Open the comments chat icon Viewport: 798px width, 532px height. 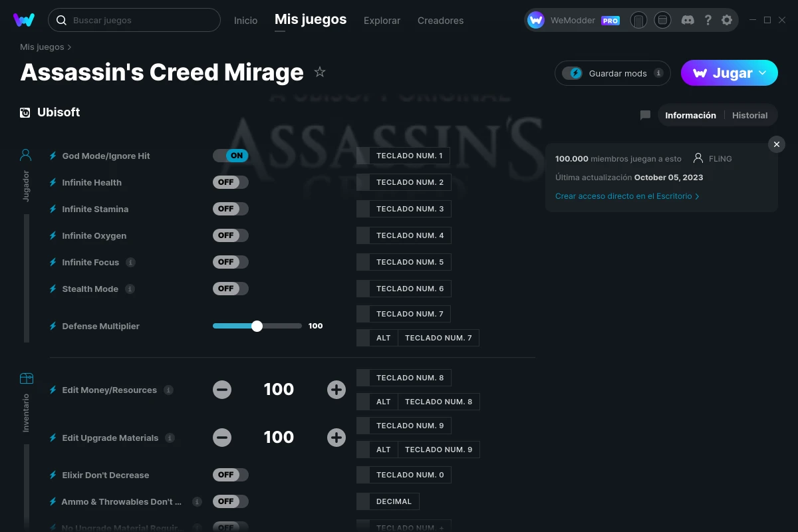[x=645, y=115]
